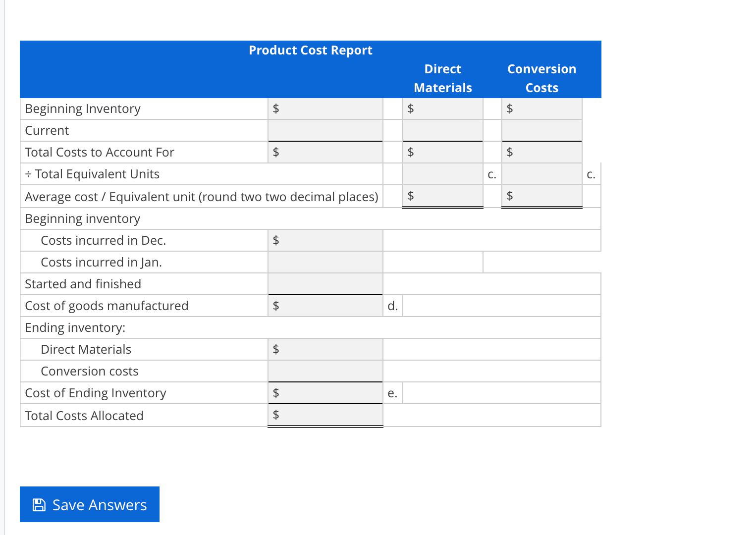Click the Current Direct Materials field

(443, 130)
